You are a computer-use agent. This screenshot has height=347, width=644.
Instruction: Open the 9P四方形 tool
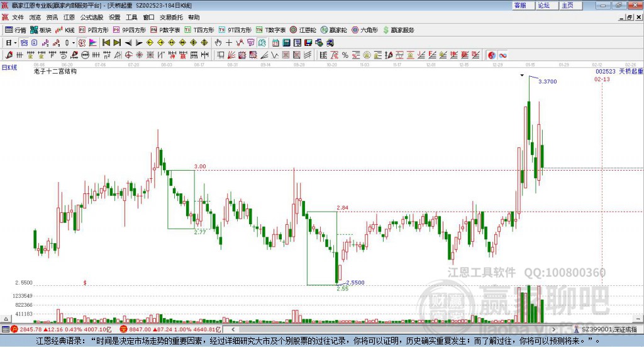point(130,30)
